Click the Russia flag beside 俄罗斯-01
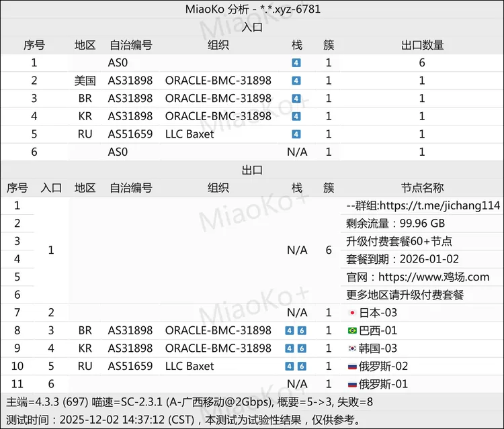 [x=351, y=385]
